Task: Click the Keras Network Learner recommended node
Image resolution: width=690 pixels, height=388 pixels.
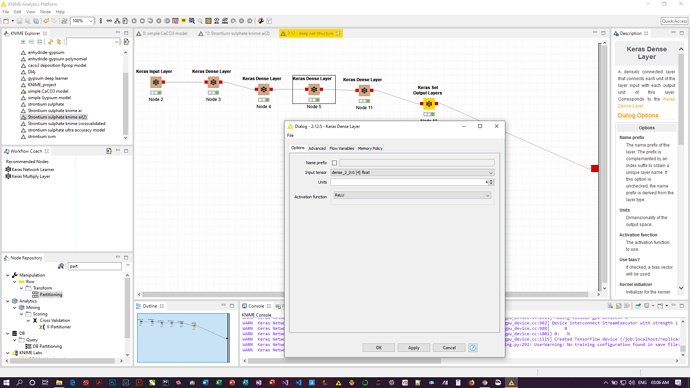Action: tap(29, 169)
